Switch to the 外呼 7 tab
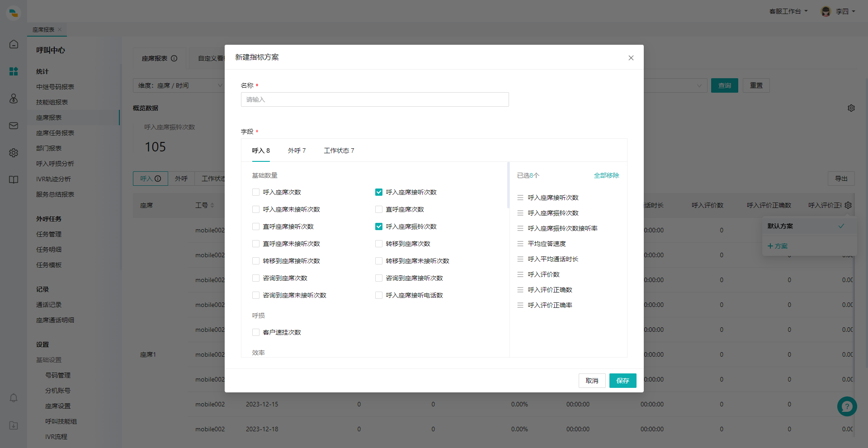The width and height of the screenshot is (868, 448). (x=297, y=151)
